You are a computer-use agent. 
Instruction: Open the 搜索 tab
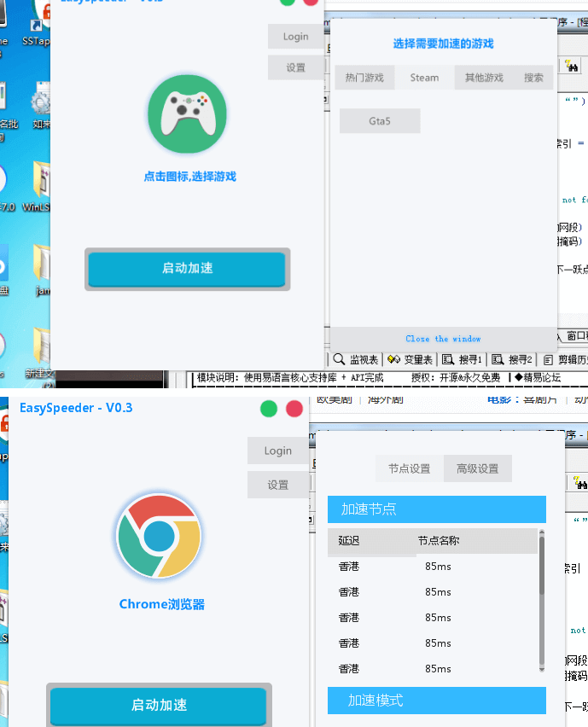pyautogui.click(x=533, y=78)
